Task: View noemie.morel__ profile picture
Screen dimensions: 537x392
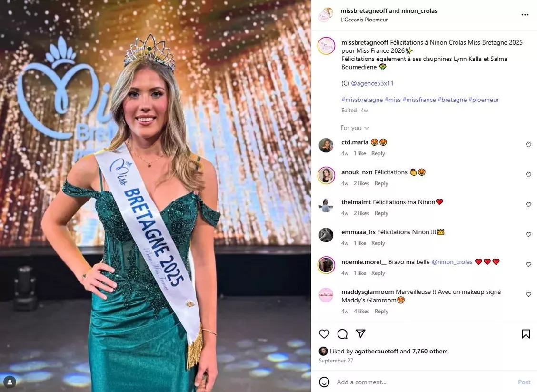Action: click(x=326, y=265)
